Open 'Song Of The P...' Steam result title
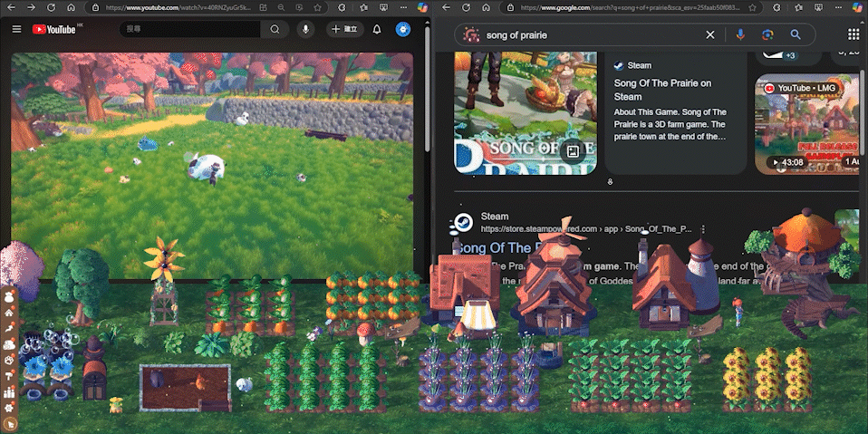The image size is (868, 434). [x=502, y=247]
